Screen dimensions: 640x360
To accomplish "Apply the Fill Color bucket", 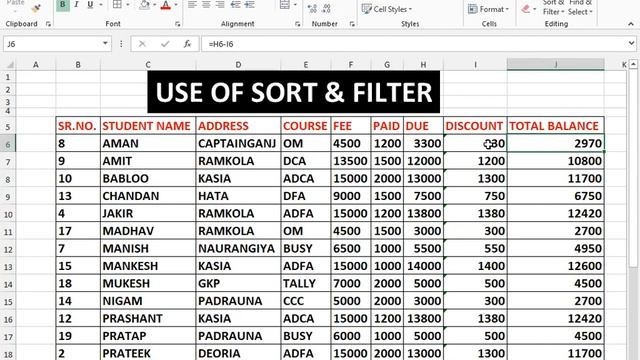I will pos(144,5).
